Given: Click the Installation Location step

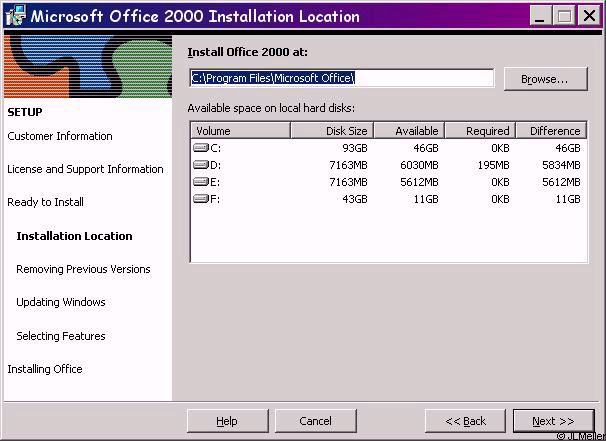Looking at the screenshot, I should click(74, 236).
